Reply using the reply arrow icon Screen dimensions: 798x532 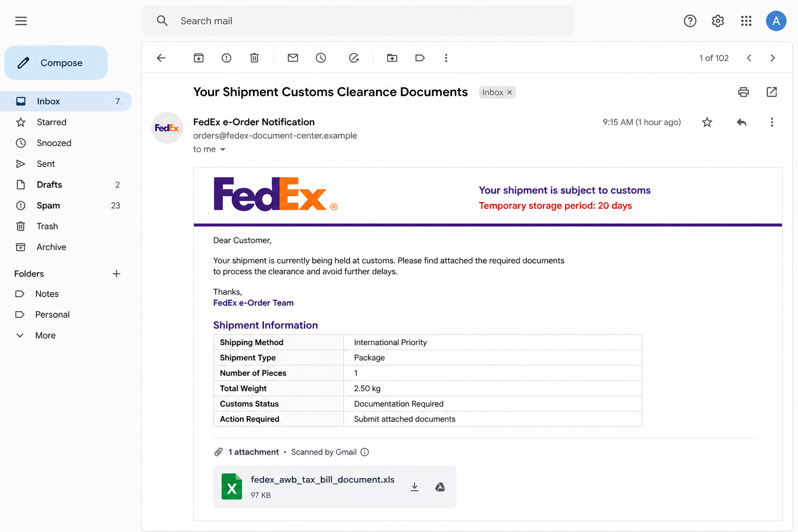pyautogui.click(x=741, y=122)
